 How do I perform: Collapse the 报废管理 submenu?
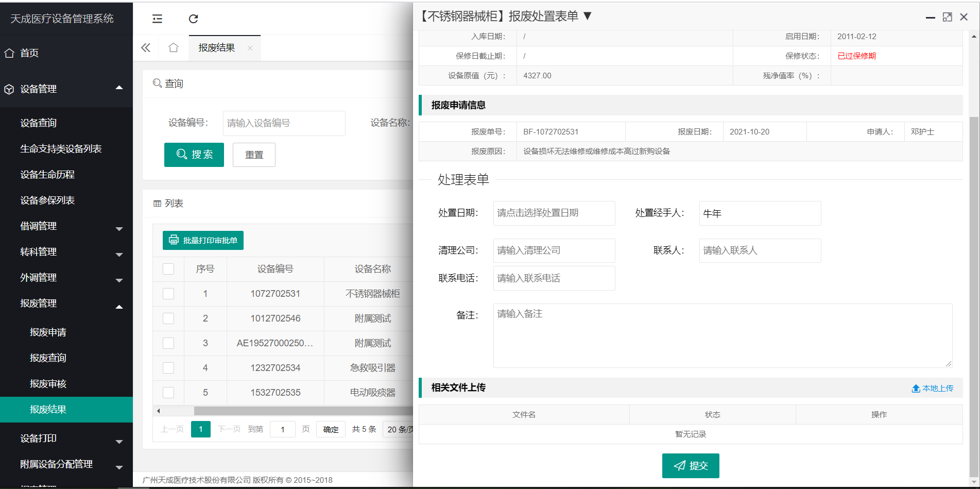click(x=119, y=307)
